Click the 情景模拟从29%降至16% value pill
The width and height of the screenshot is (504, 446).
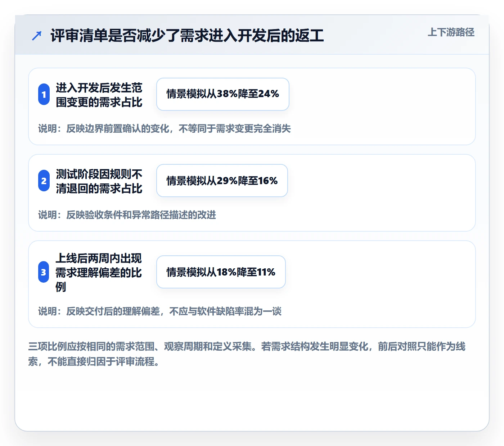[222, 181]
